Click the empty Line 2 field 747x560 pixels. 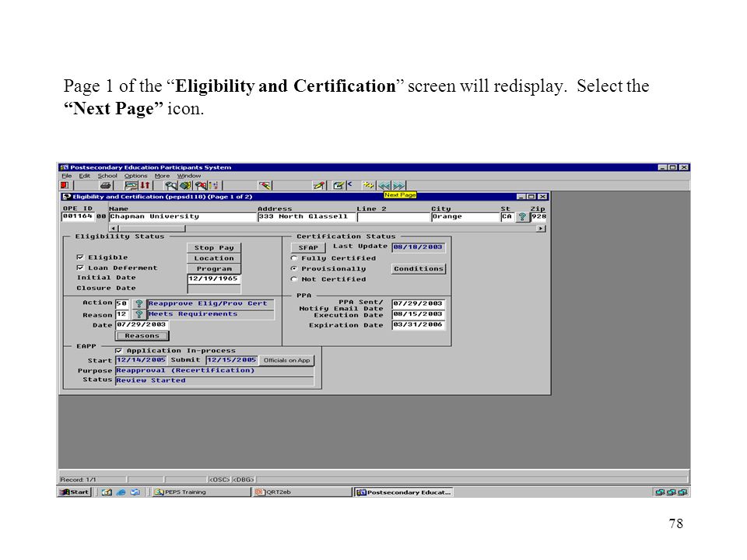click(394, 217)
